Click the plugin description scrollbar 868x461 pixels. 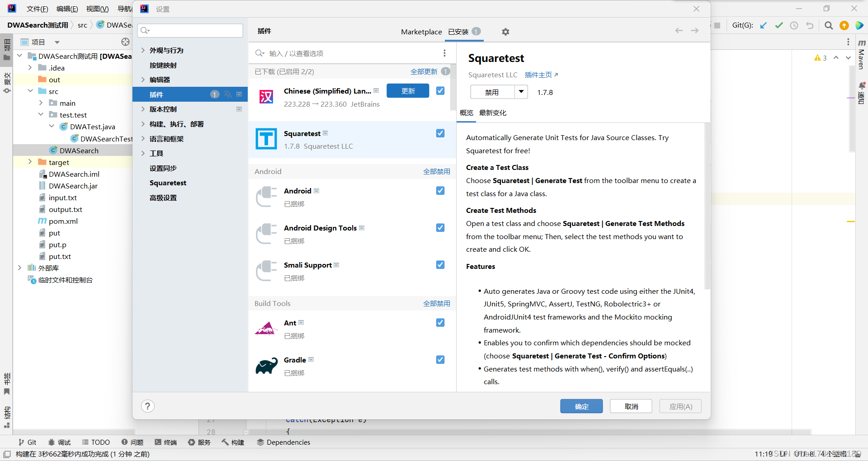click(707, 206)
